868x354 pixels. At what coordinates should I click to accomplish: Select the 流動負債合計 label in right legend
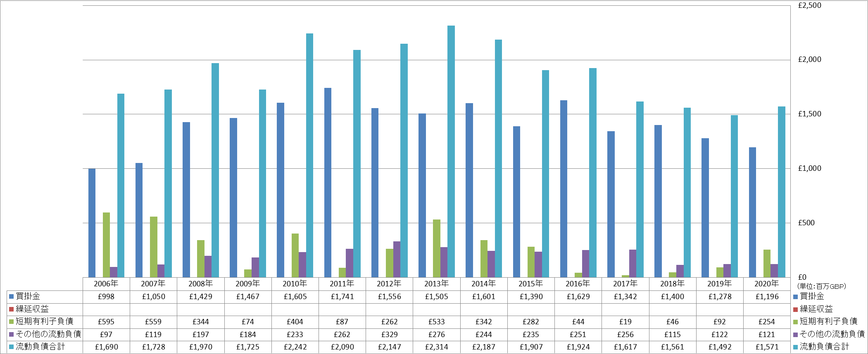(824, 347)
